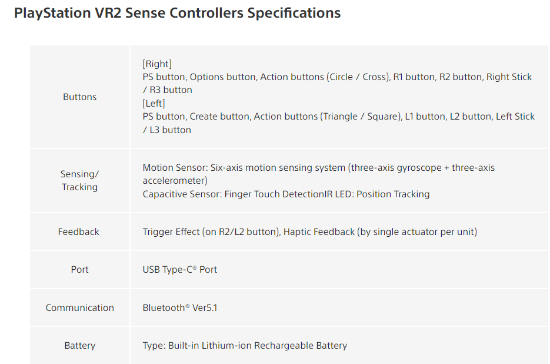Select the Battery row label
This screenshot has width=550, height=364.
(x=80, y=345)
